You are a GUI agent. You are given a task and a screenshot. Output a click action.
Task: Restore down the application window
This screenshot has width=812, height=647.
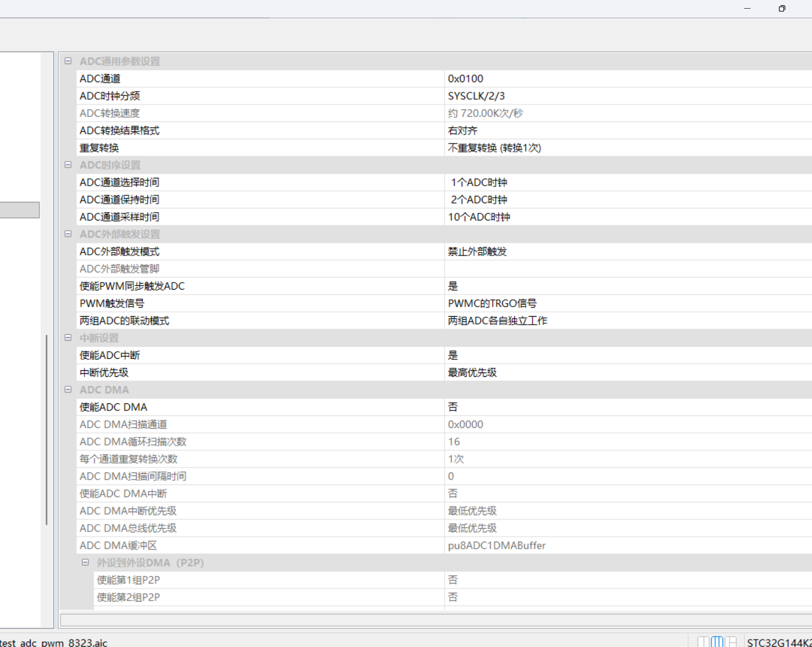point(781,9)
